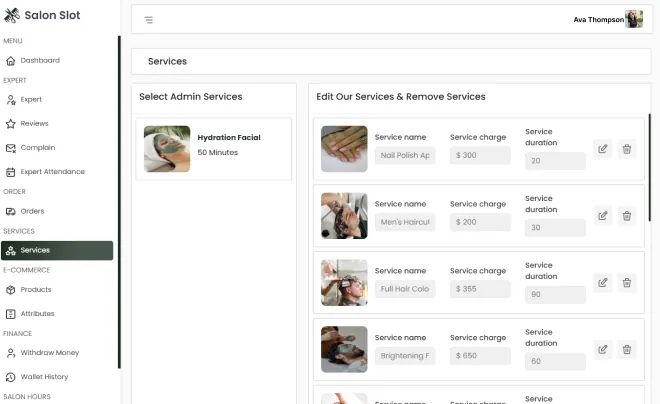Edit the Nail Polish service with pencil icon
The image size is (660, 404).
point(603,149)
